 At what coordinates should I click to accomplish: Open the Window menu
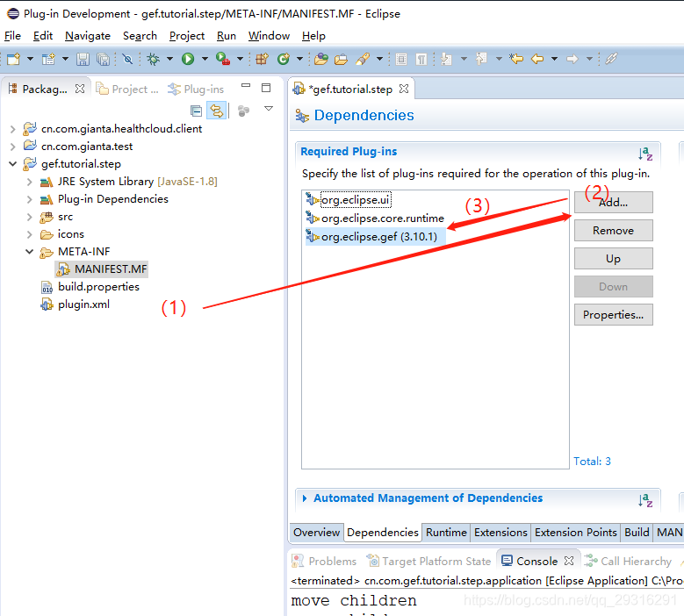click(269, 36)
